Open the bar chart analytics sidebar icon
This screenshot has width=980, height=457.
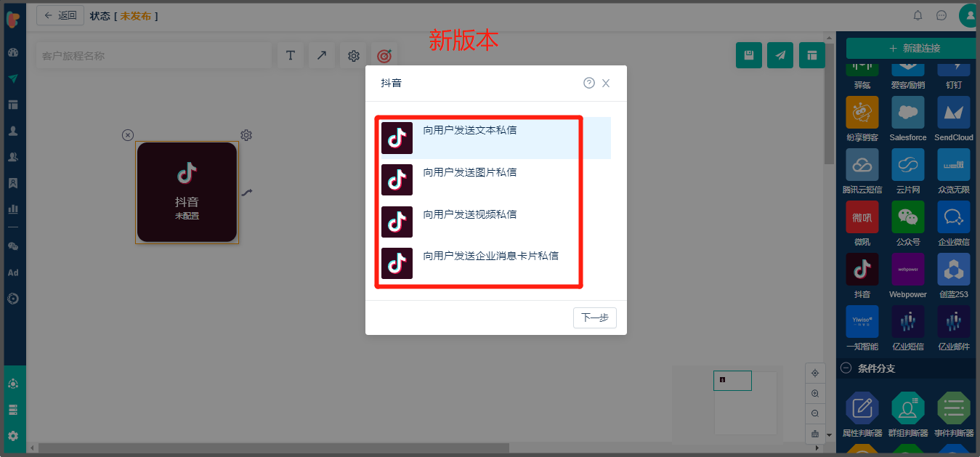(13, 209)
